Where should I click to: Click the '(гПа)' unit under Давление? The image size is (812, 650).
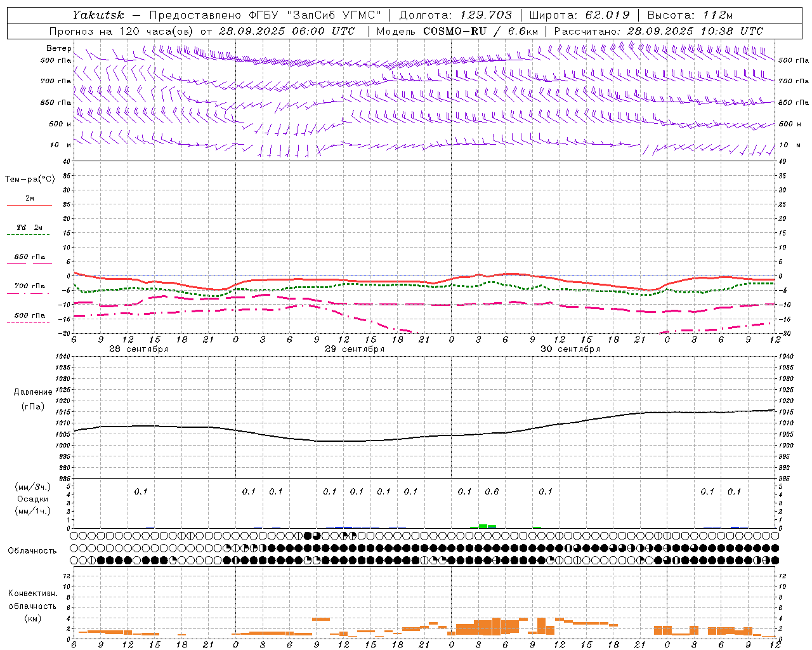33,406
